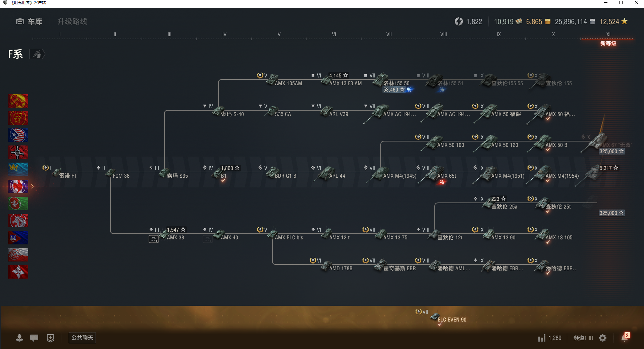The height and width of the screenshot is (349, 644).
Task: Toggle the premium vehicles panel beside F系
Action: [x=37, y=54]
